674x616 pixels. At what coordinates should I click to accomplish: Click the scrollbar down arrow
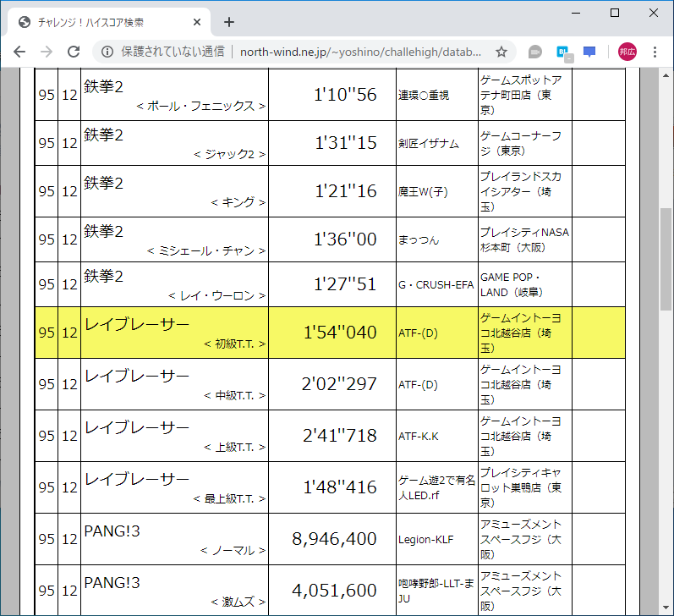point(666,608)
